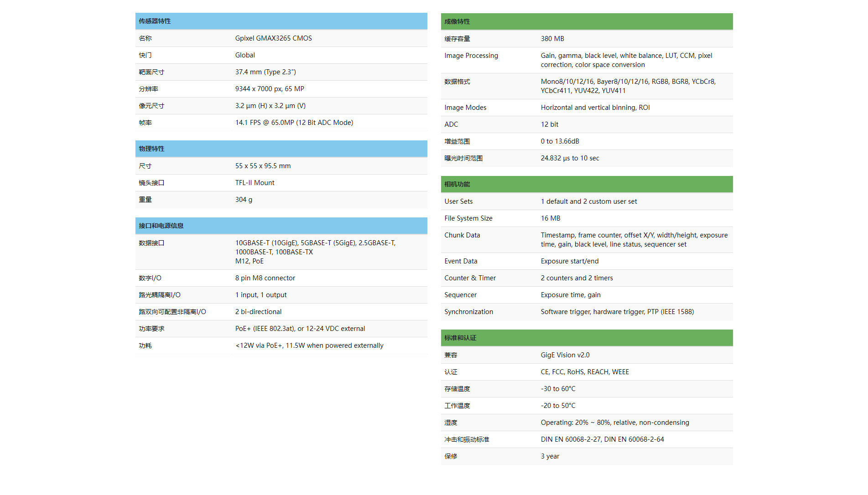Image resolution: width=868 pixels, height=495 pixels.
Task: Select the 重量 value 304 g
Action: (x=243, y=199)
